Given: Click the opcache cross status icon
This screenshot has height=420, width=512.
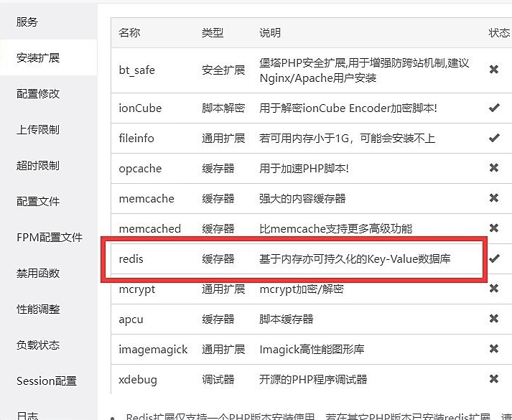Looking at the screenshot, I should point(494,168).
